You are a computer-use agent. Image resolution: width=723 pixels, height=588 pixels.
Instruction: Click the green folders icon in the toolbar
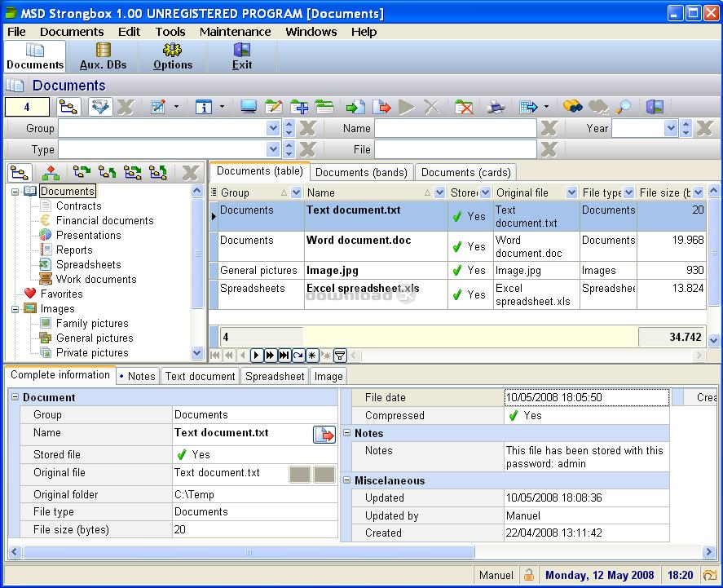click(324, 107)
